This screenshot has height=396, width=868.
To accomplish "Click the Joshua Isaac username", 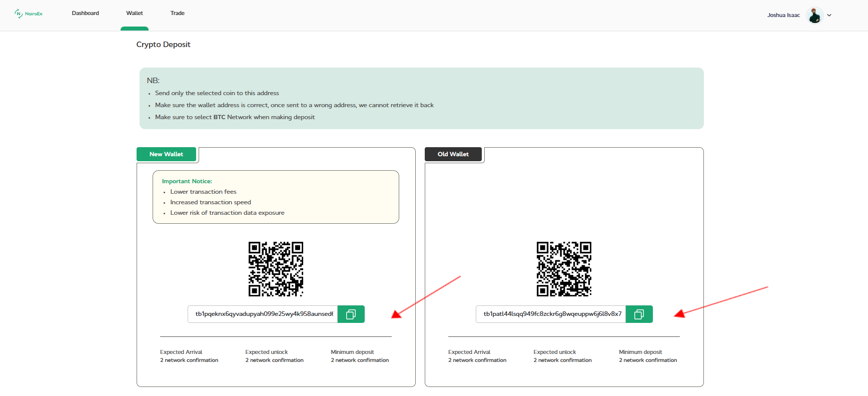I will click(783, 15).
